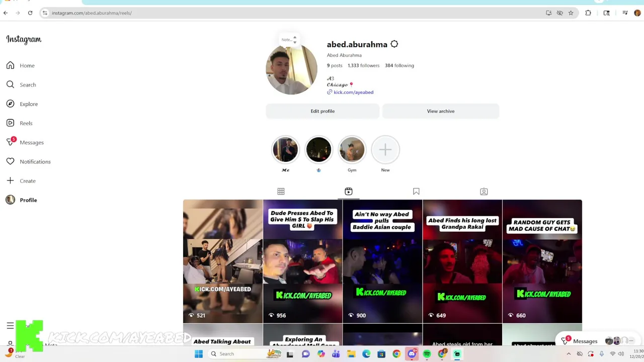Viewport: 644px width, 362px height.
Task: Open the Gym story highlight
Action: pyautogui.click(x=352, y=150)
